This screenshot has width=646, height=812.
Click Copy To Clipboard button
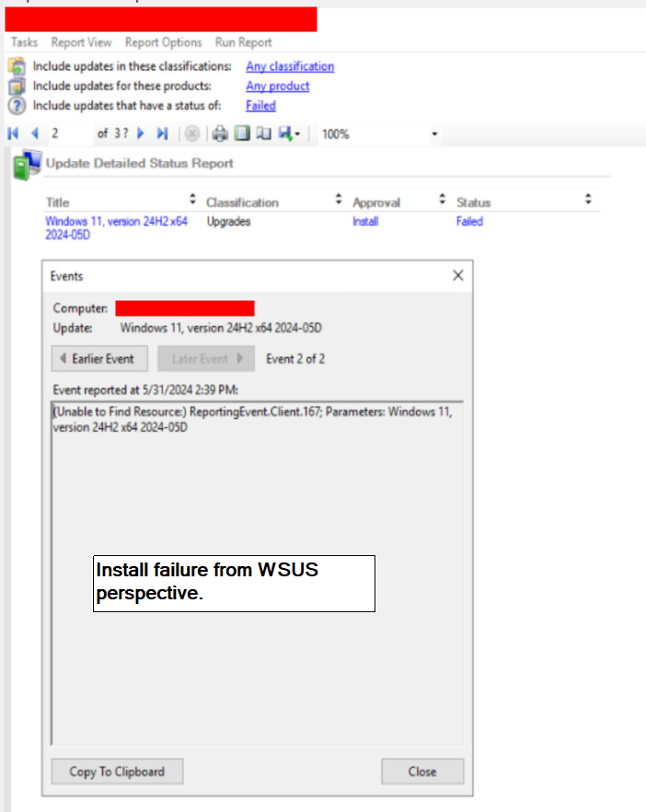(117, 771)
